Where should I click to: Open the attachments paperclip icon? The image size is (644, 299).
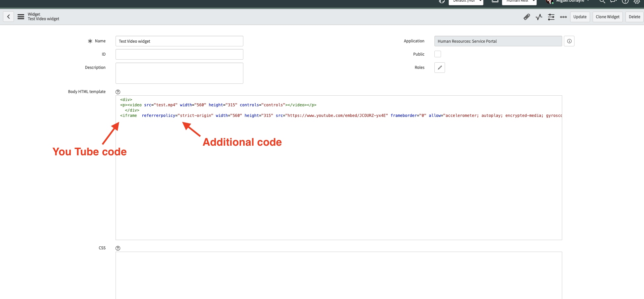[527, 17]
